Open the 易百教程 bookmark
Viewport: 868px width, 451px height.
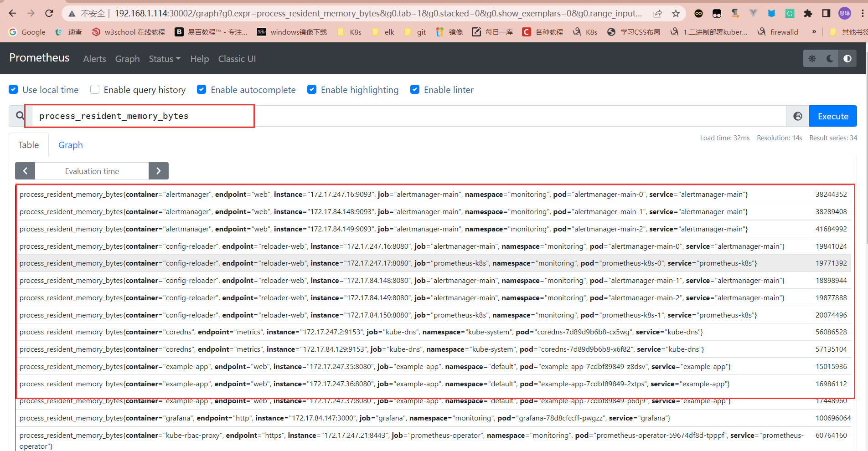point(212,32)
